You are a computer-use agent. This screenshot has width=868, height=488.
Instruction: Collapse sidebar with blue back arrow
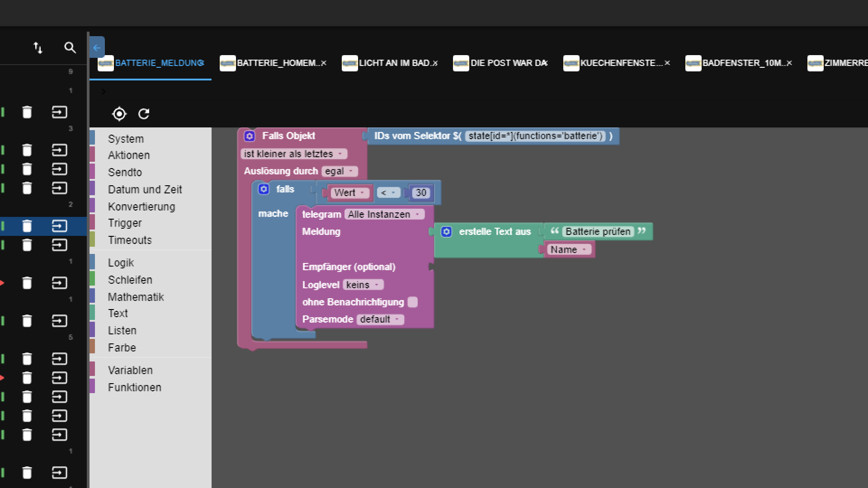pyautogui.click(x=97, y=47)
